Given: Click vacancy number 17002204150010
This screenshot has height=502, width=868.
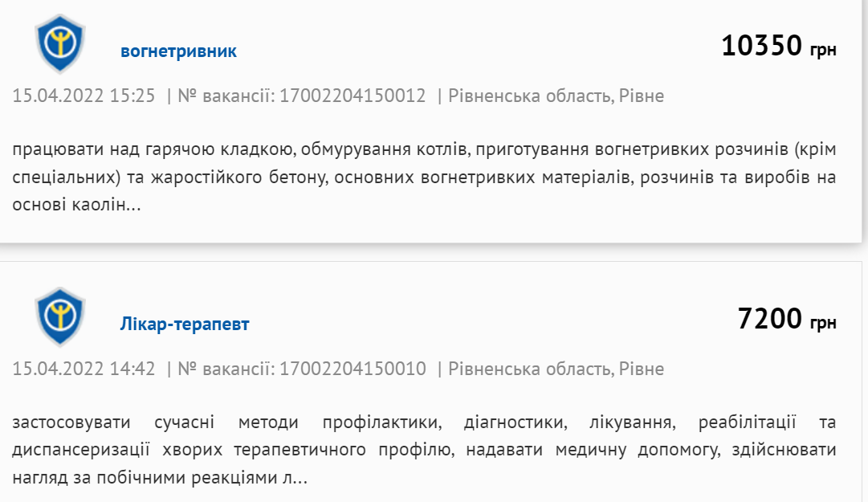Looking at the screenshot, I should click(x=352, y=369).
